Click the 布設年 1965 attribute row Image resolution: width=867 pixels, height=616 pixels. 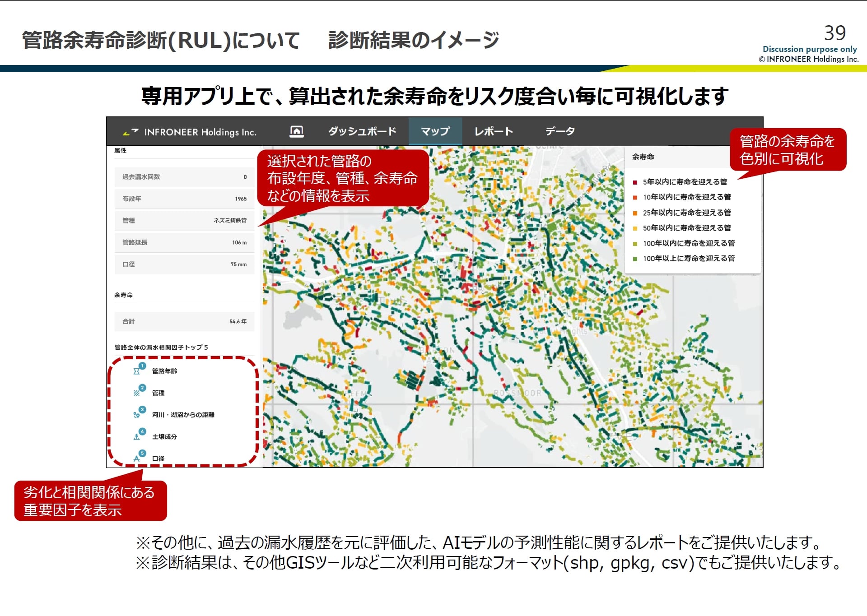184,199
